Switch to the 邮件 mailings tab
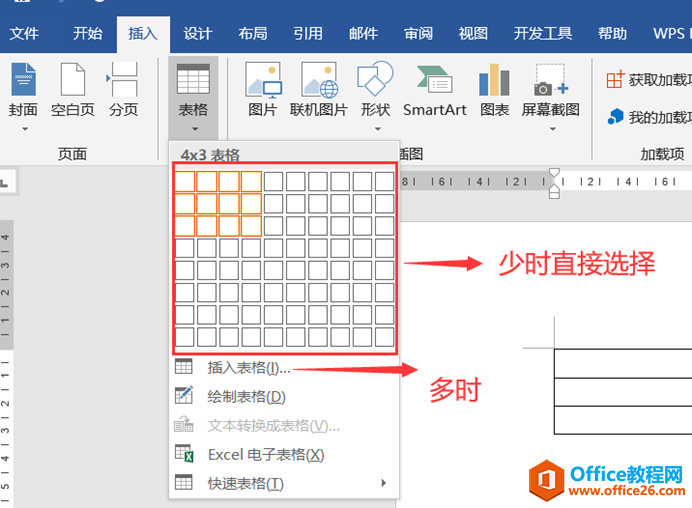This screenshot has width=692, height=508. coord(363,34)
